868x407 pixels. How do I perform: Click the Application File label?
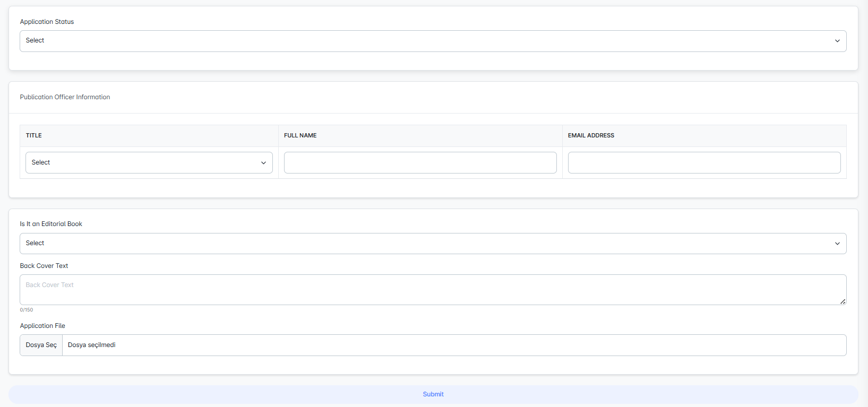click(42, 326)
